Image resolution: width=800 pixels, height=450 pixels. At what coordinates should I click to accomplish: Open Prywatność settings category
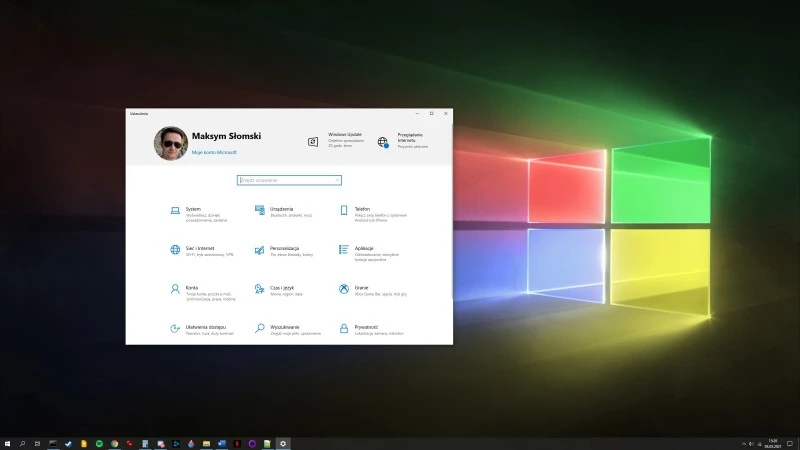coord(371,330)
